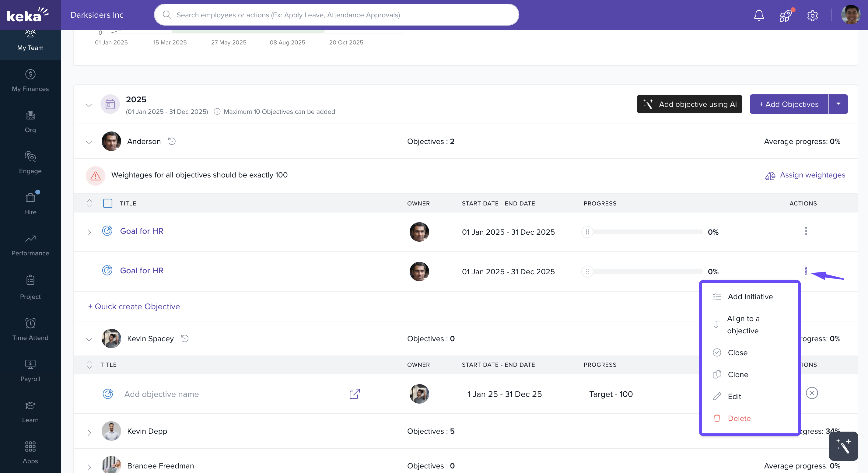868x473 pixels.
Task: Open settings gear icon
Action: tap(812, 15)
